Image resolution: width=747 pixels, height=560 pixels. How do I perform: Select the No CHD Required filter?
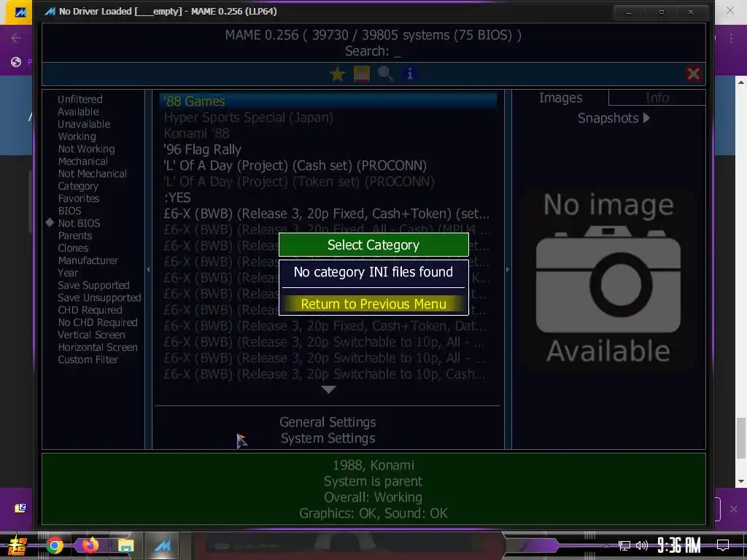[98, 322]
